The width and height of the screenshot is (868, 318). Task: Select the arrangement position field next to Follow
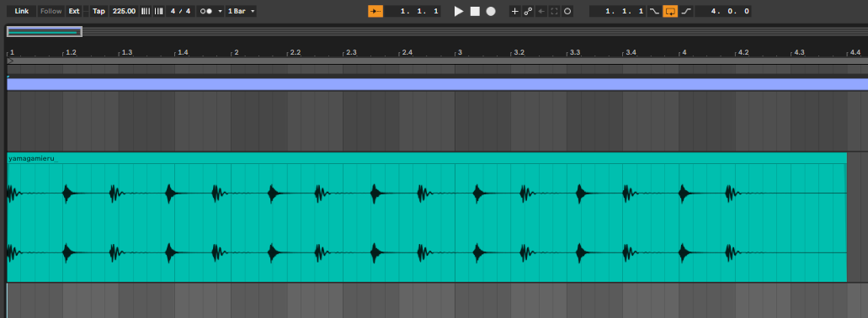pyautogui.click(x=413, y=11)
